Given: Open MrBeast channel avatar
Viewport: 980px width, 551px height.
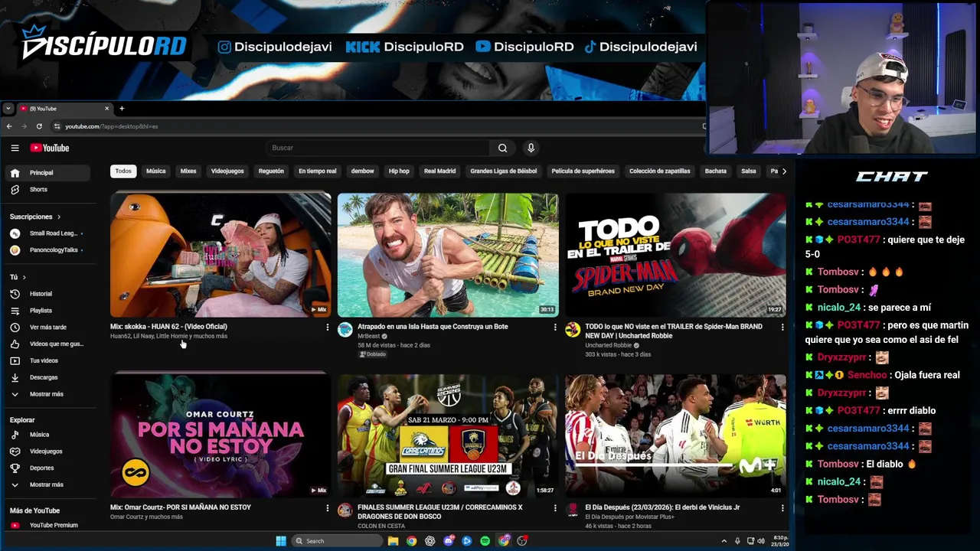Looking at the screenshot, I should coord(345,330).
